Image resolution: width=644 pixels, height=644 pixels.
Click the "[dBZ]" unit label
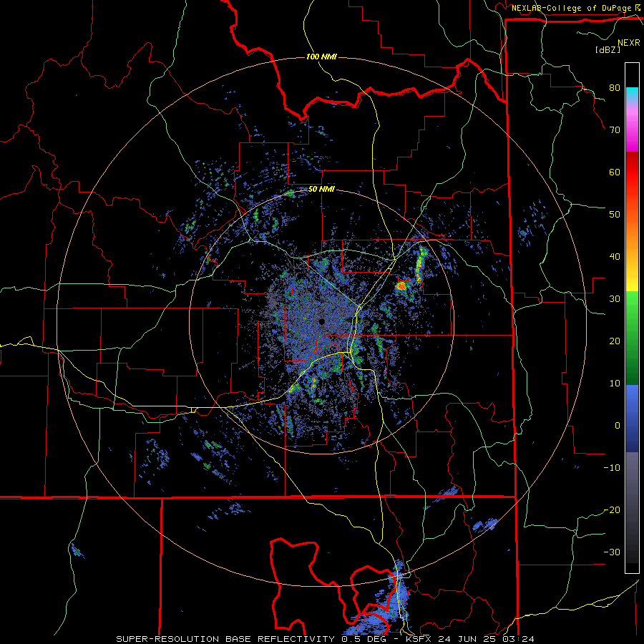(608, 49)
